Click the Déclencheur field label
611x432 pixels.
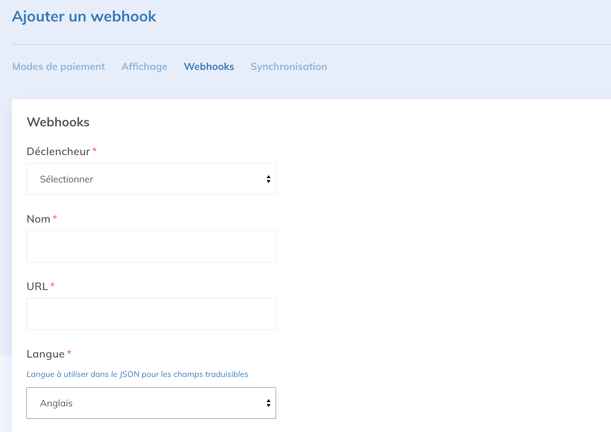[x=58, y=152]
